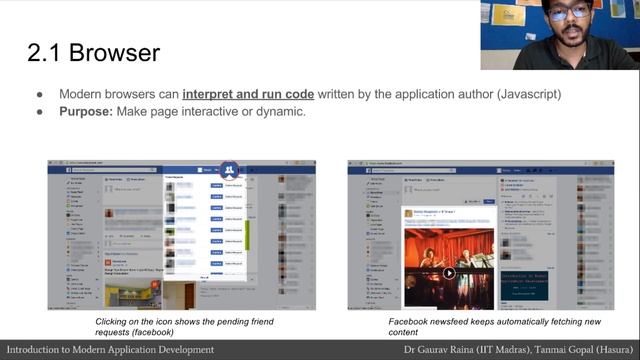640x360 pixels.
Task: Open the dark blue ad thumbnail in right screenshot
Action: 524,285
